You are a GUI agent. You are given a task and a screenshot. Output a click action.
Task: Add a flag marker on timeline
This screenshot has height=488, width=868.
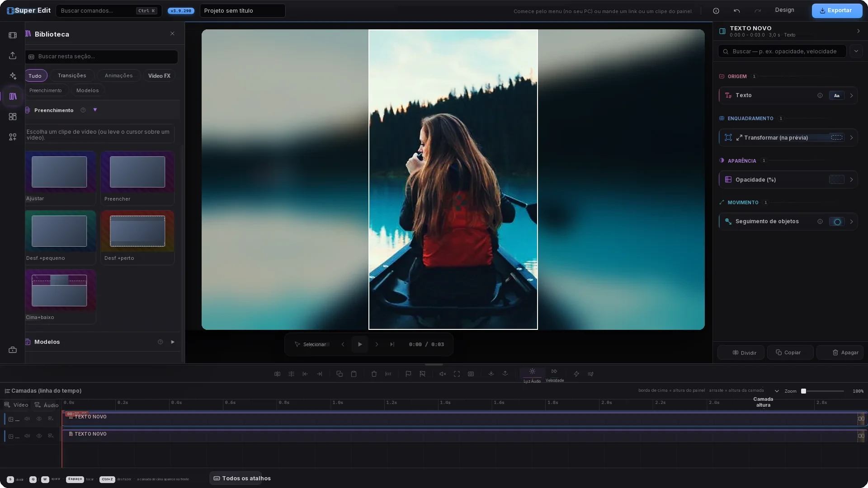[408, 374]
